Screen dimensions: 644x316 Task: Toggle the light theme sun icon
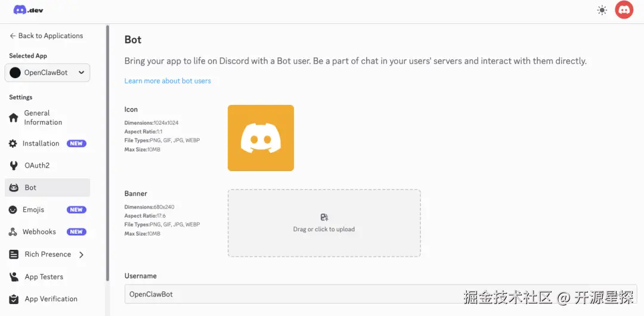pos(602,10)
